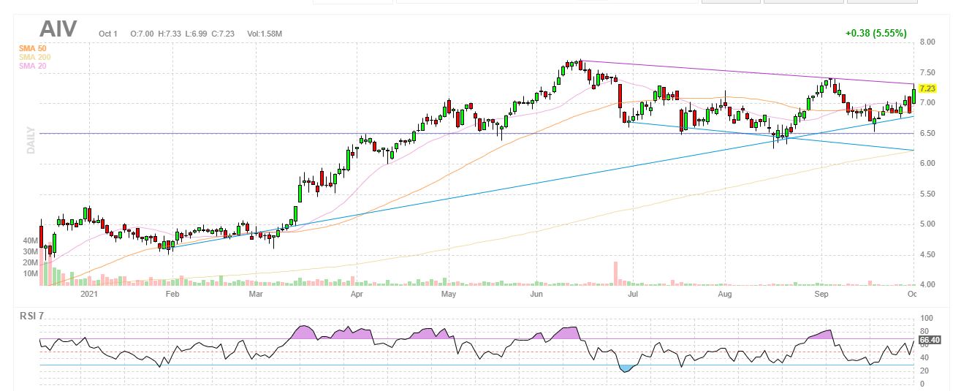Click the 8.00 price axis label
Viewport: 980px width, 391px height.
(927, 42)
